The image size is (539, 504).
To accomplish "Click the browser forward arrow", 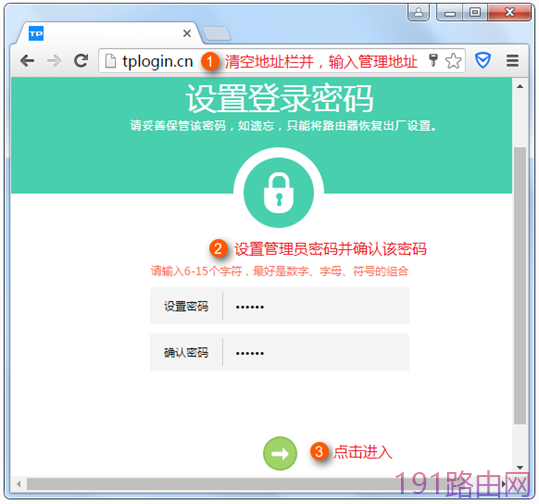I will [54, 61].
